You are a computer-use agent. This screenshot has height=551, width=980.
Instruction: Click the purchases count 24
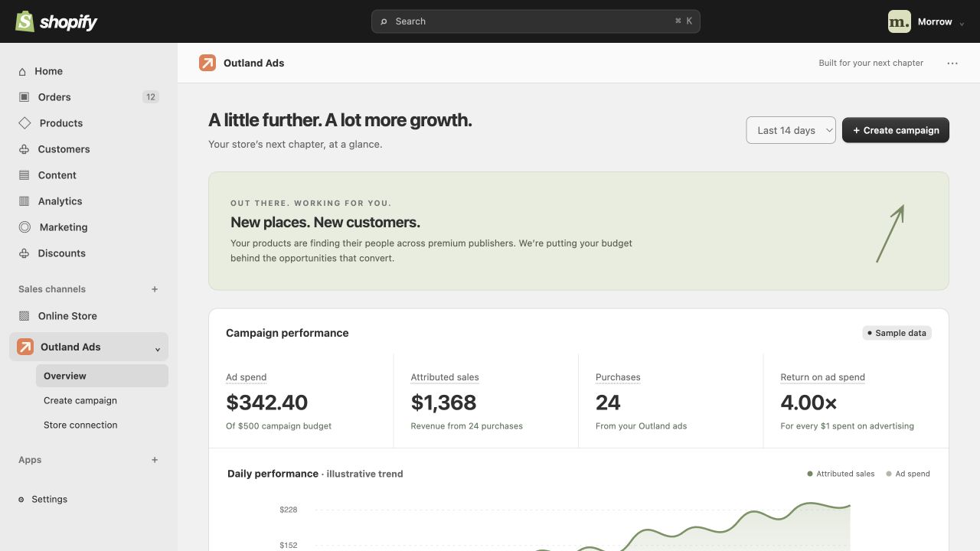pos(608,403)
